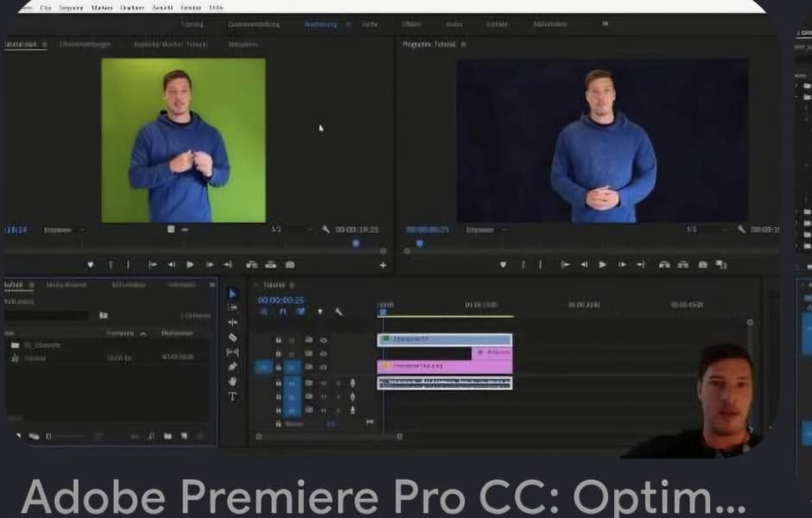Click the project search input field
Image resolution: width=812 pixels, height=518 pixels.
(x=48, y=316)
